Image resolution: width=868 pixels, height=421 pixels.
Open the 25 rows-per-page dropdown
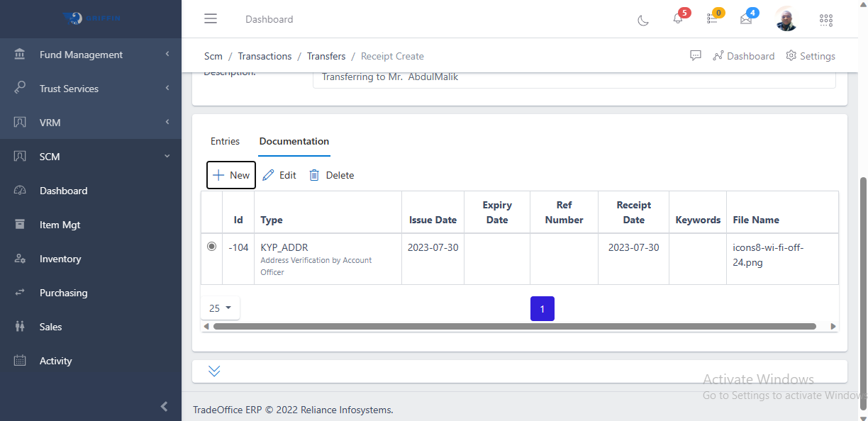[x=221, y=308]
